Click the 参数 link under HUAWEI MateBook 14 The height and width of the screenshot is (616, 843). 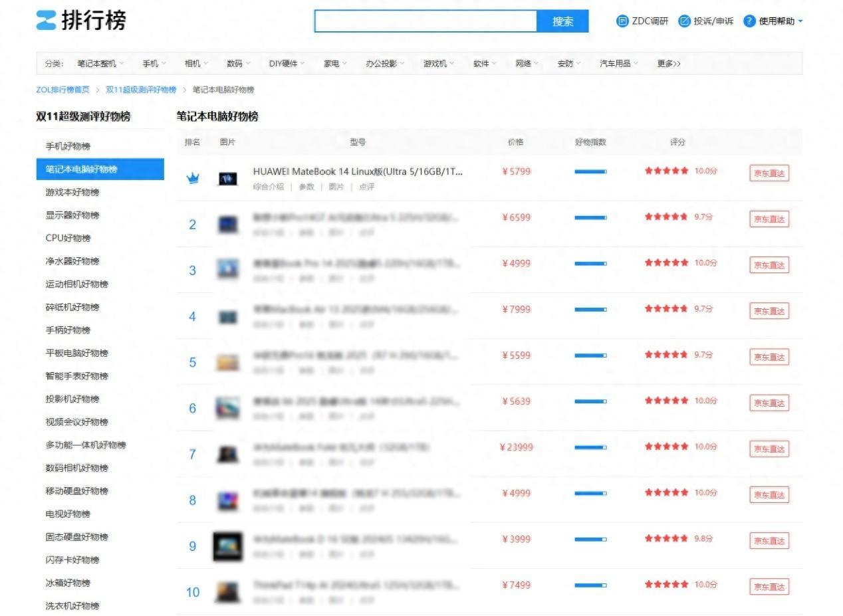click(x=306, y=187)
